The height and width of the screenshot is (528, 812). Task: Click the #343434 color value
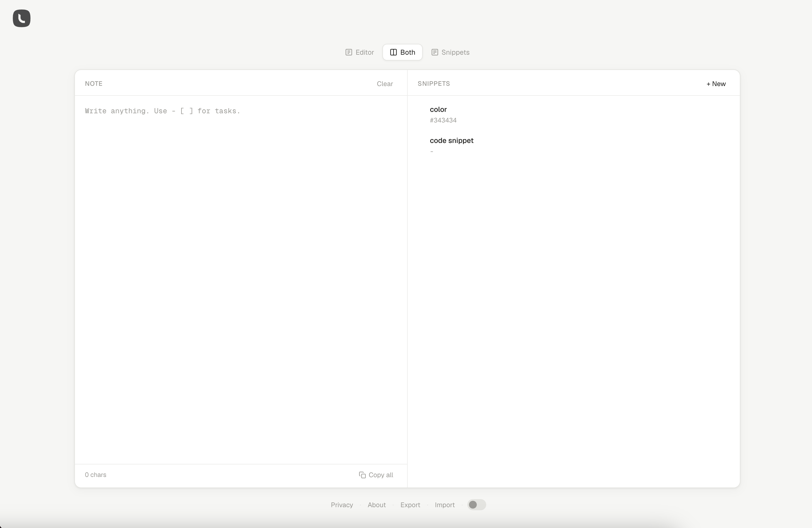(443, 120)
